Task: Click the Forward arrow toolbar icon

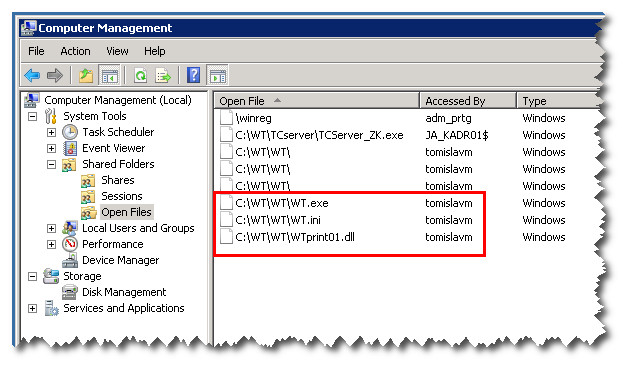Action: (55, 75)
